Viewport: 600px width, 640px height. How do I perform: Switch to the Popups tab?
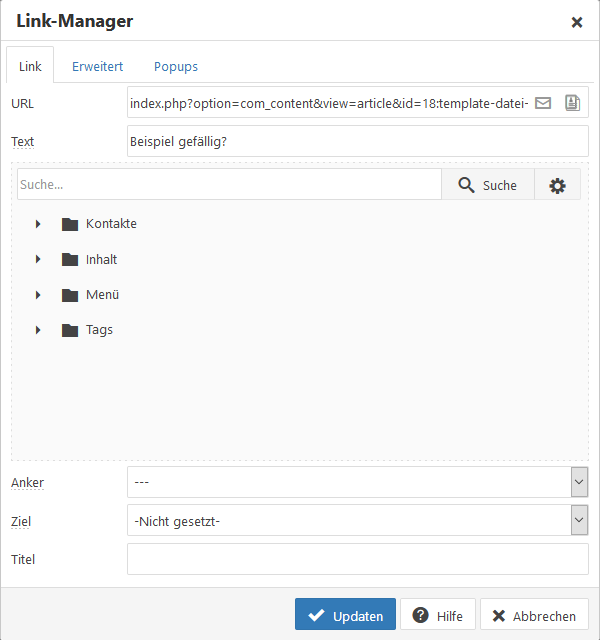pos(176,67)
